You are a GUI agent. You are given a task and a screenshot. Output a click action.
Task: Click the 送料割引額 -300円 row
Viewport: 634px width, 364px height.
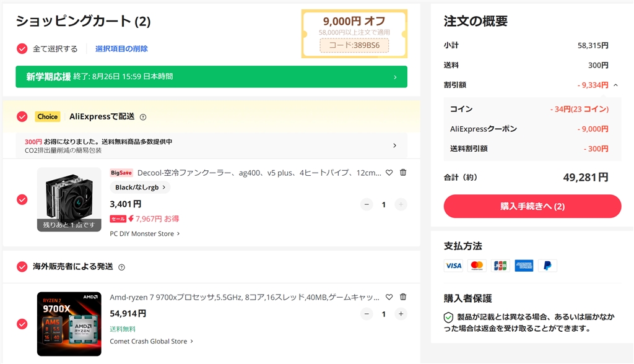[529, 149]
